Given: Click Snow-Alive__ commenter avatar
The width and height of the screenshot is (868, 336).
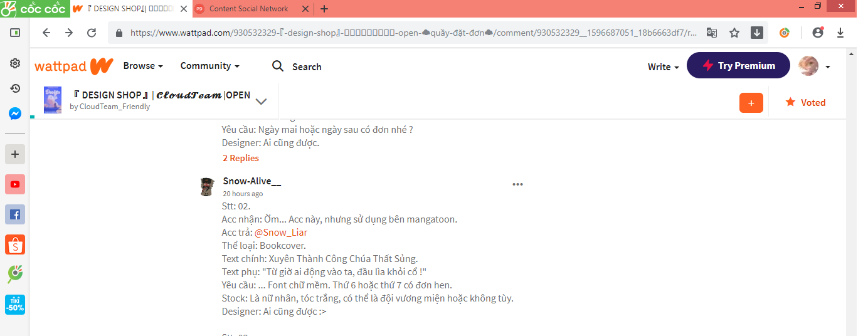Looking at the screenshot, I should (208, 186).
